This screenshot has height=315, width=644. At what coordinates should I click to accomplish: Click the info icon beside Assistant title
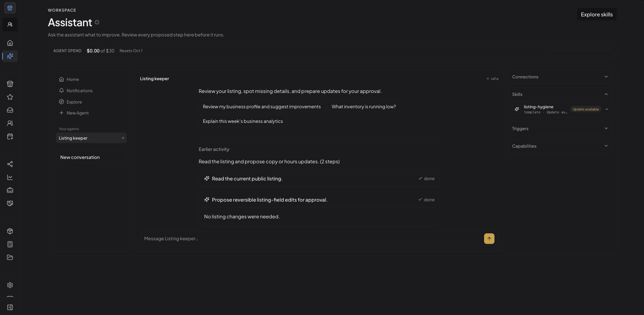tap(97, 22)
